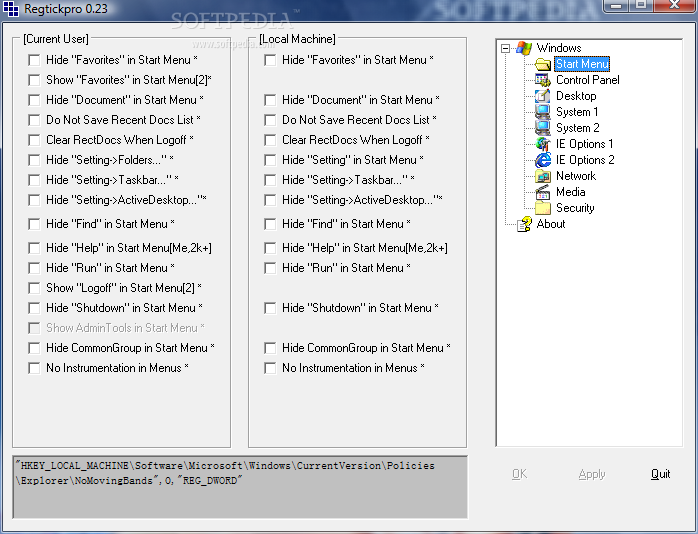Open the About tree item
Viewport: 698px width, 534px height.
551,224
